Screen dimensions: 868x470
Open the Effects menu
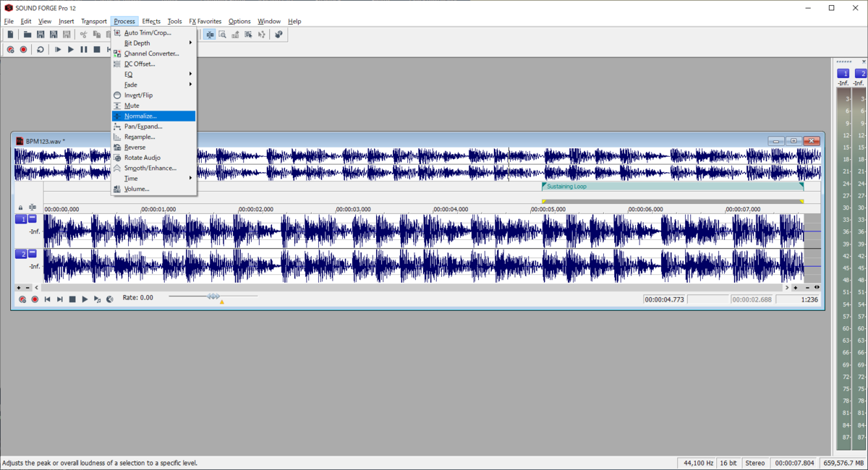point(151,22)
